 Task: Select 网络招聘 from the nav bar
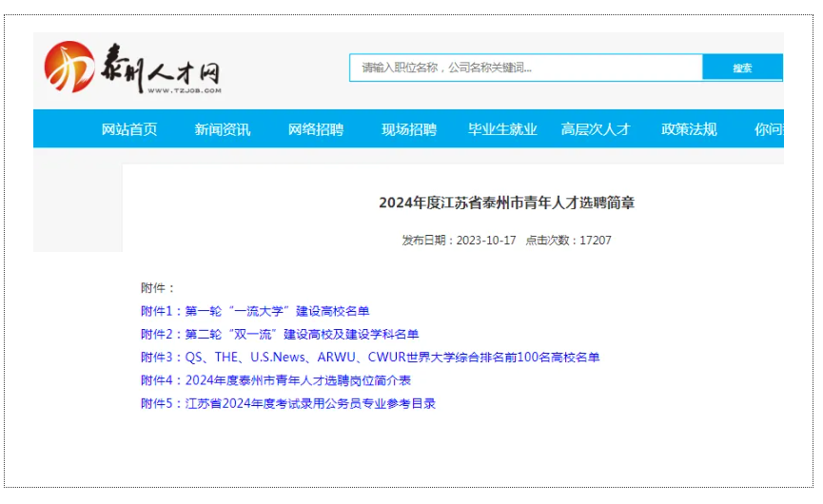(316, 129)
